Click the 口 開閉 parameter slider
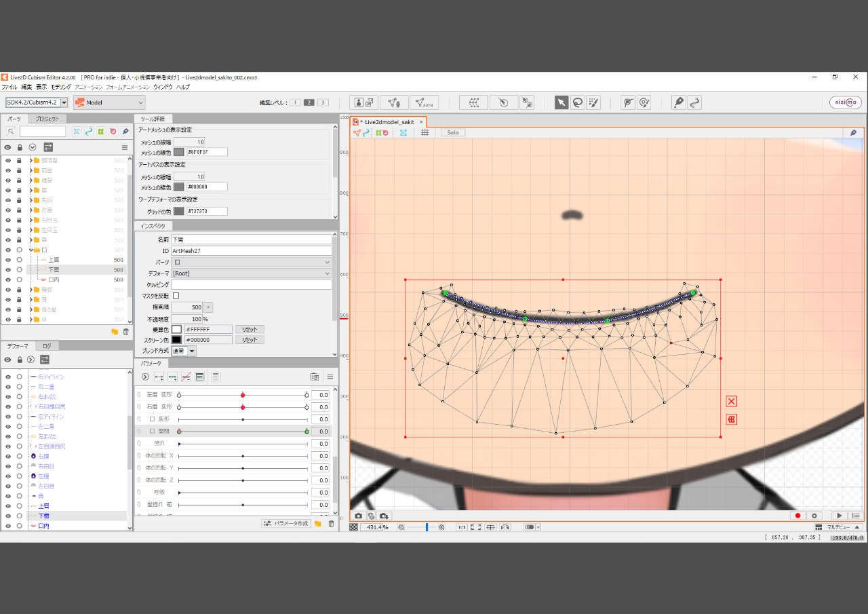The width and height of the screenshot is (868, 614). pyautogui.click(x=243, y=431)
